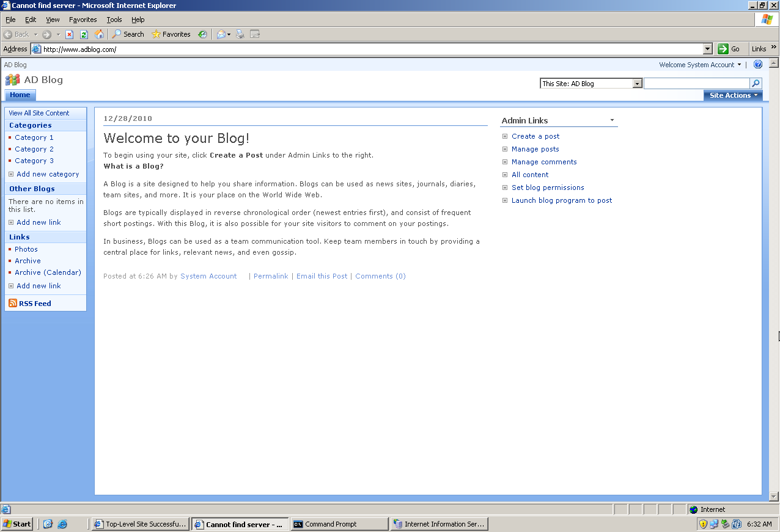Screen dimensions: 780x532
Task: Click the security shield tray icon
Action: pyautogui.click(x=703, y=524)
